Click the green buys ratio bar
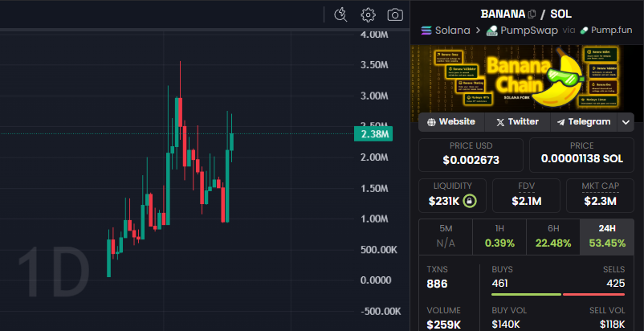This screenshot has height=331, width=644. coord(526,295)
